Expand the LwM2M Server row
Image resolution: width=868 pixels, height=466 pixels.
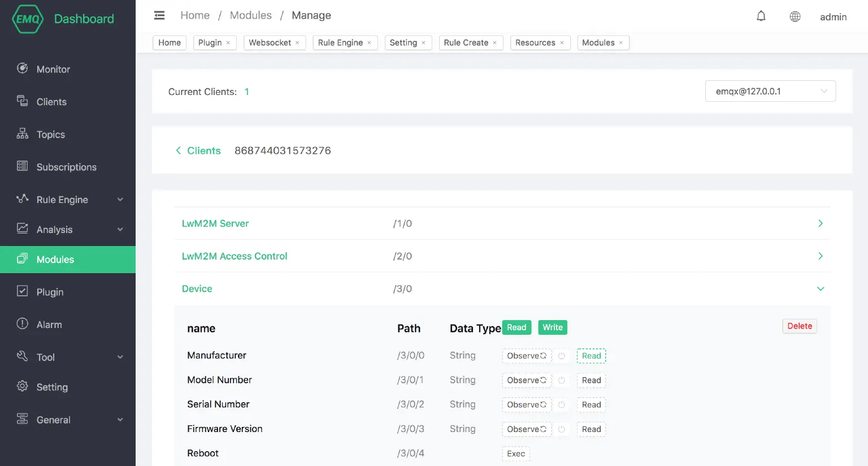[820, 223]
